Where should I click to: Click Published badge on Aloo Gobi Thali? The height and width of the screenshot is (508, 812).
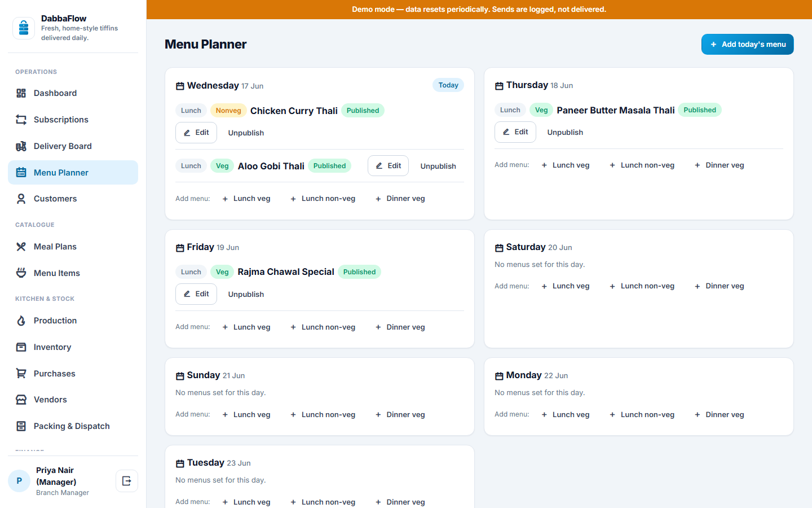[330, 166]
